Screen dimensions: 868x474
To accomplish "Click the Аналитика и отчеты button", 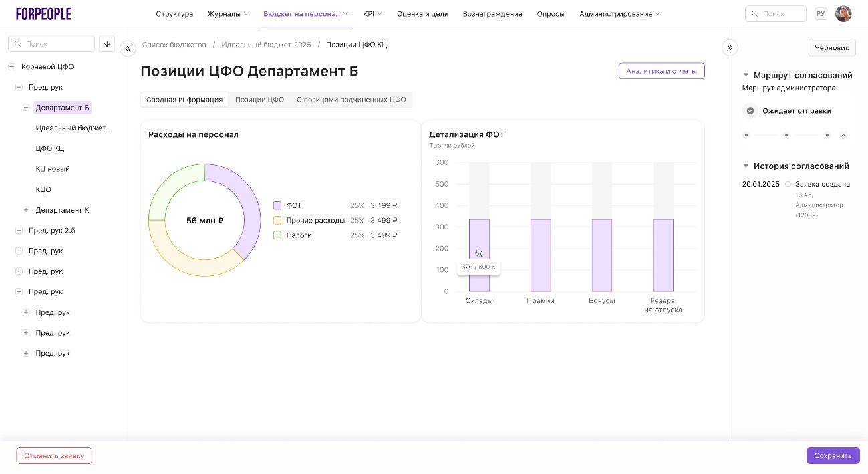I will 661,71.
